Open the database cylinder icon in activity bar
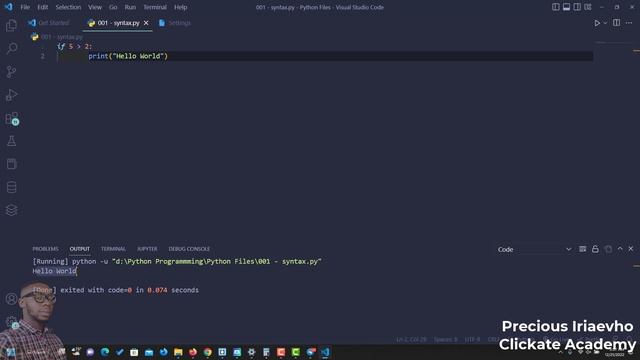This screenshot has width=640, height=360. [11, 187]
